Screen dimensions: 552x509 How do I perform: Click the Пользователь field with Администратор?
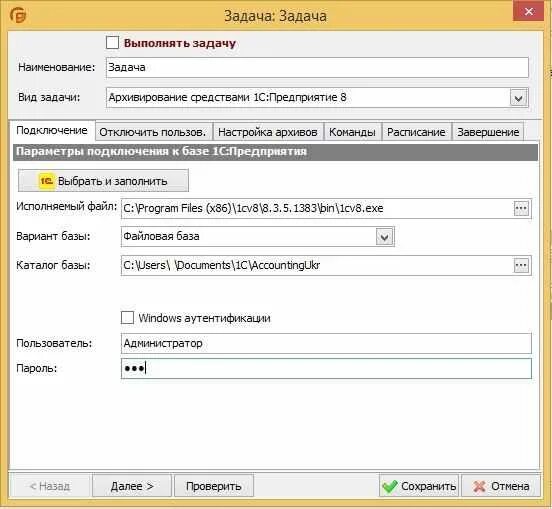coord(326,343)
